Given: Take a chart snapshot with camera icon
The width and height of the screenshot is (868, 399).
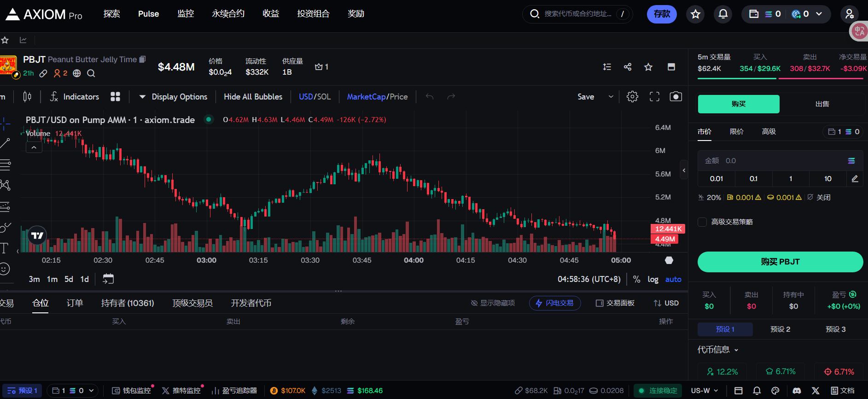Looking at the screenshot, I should click(x=676, y=97).
